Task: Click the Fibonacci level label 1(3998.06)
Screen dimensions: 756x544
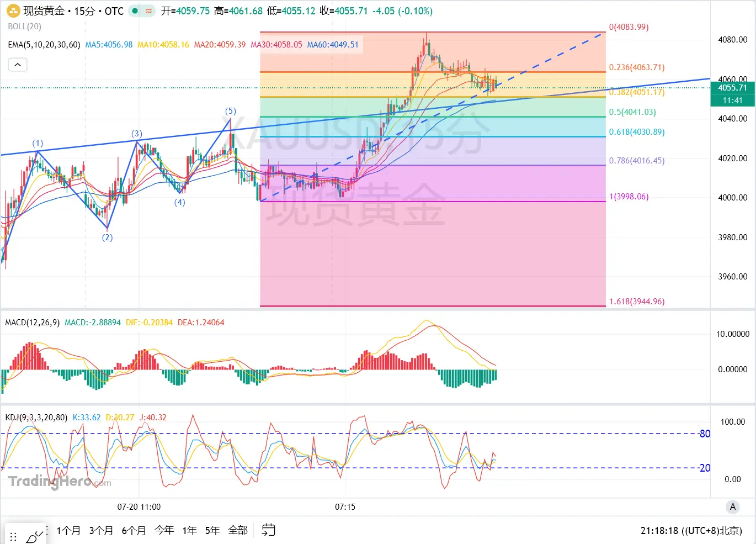Action: tap(629, 197)
